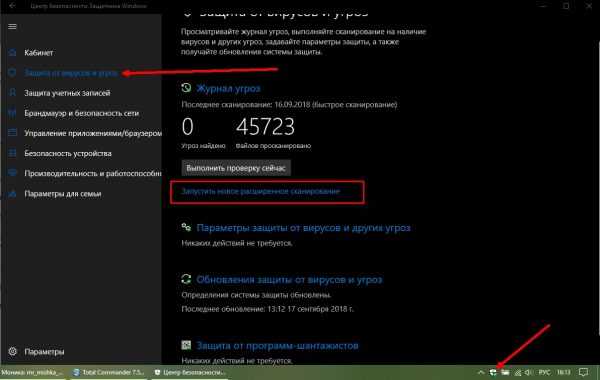Go back with the arrow in title bar
The width and height of the screenshot is (600, 380).
(x=12, y=5)
